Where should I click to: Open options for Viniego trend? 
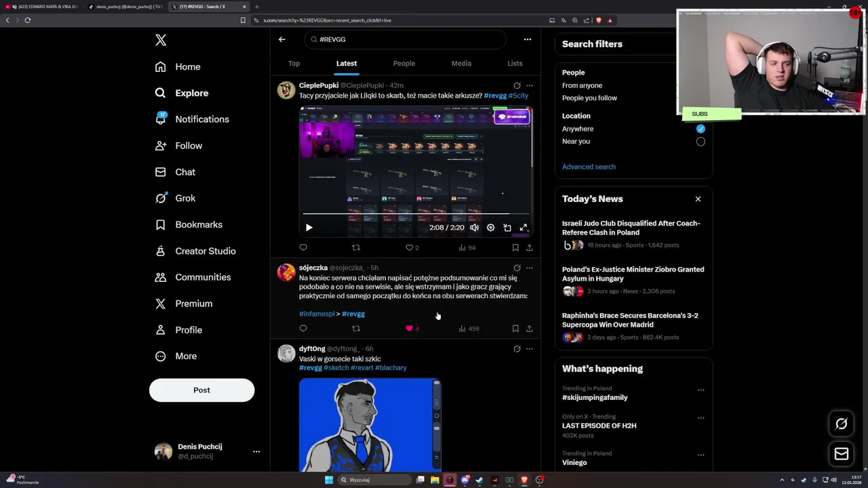pos(701,455)
